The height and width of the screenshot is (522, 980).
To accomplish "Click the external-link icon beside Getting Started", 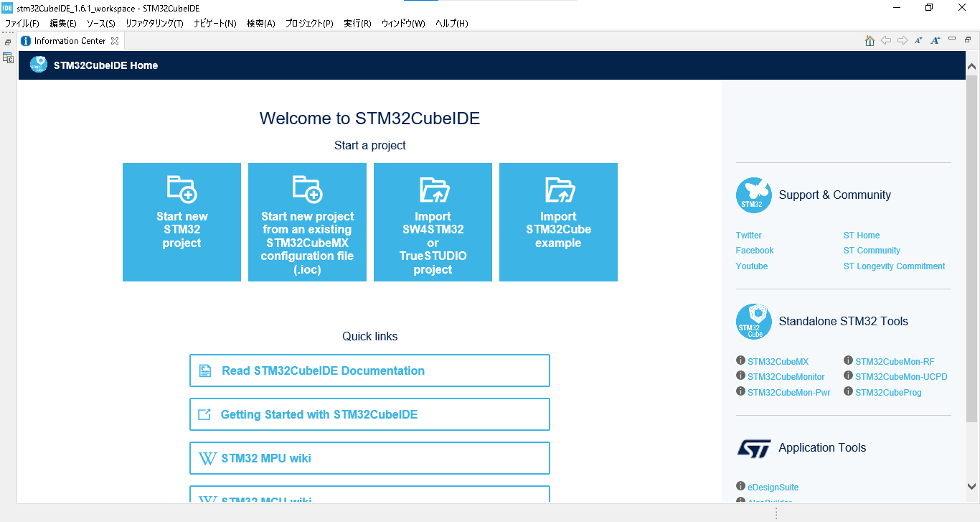I will 204,414.
